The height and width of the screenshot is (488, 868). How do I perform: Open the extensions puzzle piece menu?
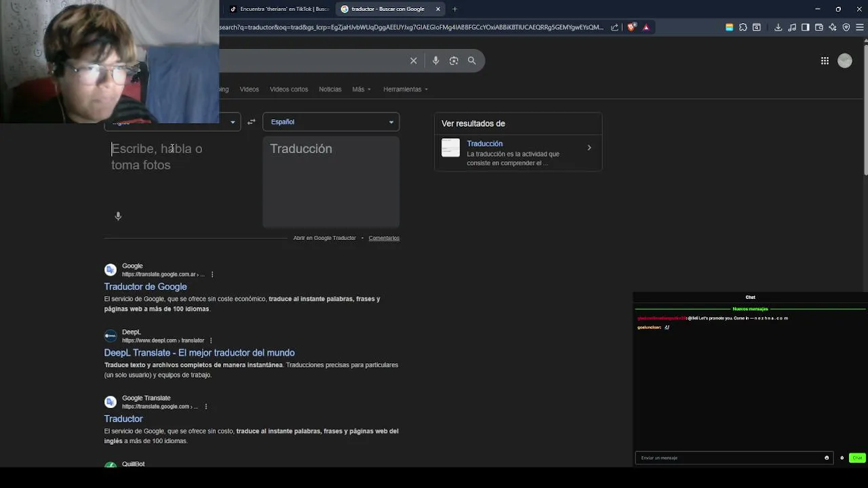[x=743, y=27]
